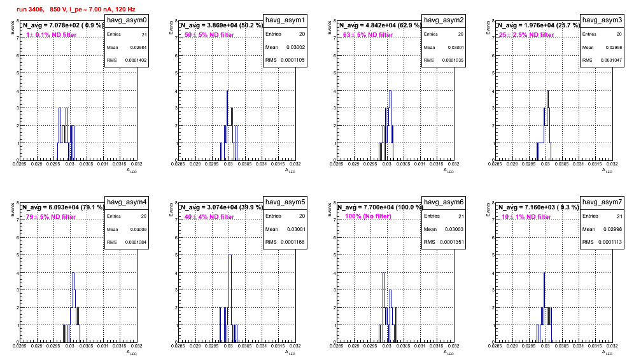Click the RMS value 0.0001166
This screenshot has height=364, width=634.
tap(293, 242)
